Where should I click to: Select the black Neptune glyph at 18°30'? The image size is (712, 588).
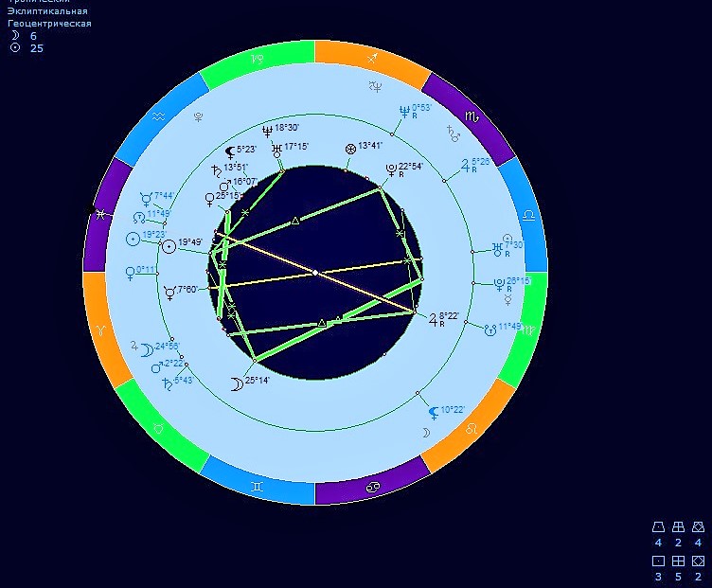pyautogui.click(x=267, y=132)
